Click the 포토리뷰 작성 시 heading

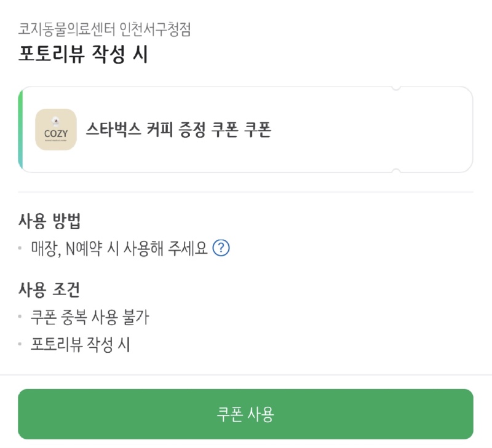pos(83,54)
